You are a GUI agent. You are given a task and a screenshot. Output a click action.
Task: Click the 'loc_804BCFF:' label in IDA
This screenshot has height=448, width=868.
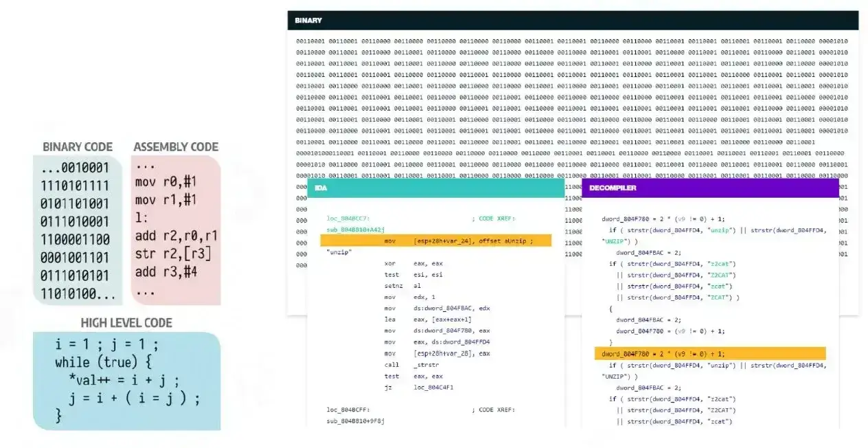(348, 410)
